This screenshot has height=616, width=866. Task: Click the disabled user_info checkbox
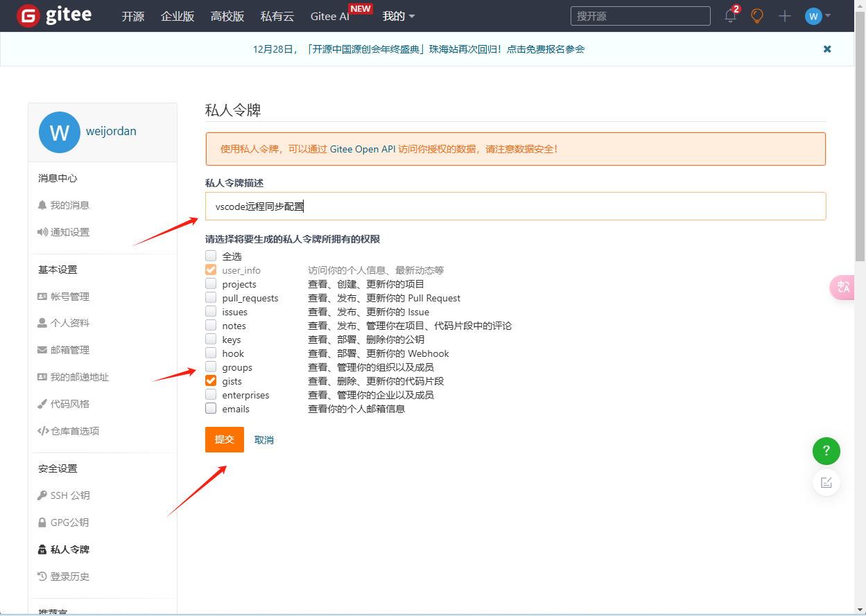tap(211, 270)
